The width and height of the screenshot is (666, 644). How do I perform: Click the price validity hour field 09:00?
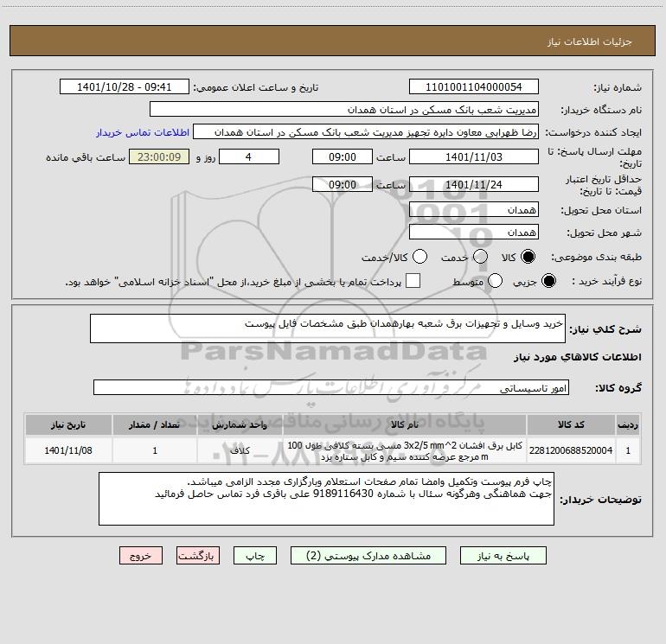(343, 185)
